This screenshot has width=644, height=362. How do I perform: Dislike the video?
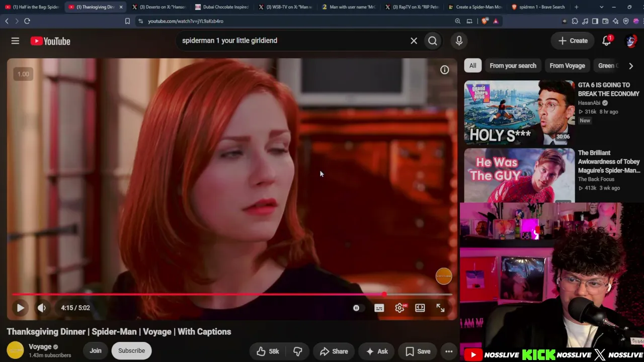coord(298,351)
